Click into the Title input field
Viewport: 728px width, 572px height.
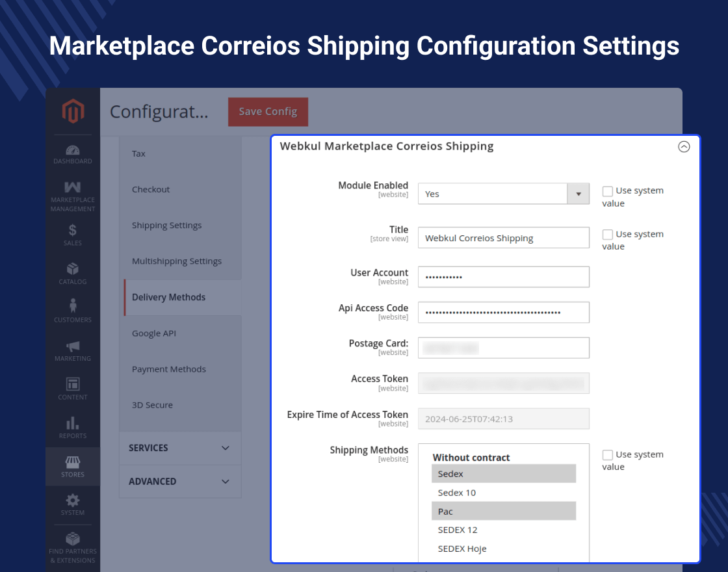pyautogui.click(x=504, y=238)
